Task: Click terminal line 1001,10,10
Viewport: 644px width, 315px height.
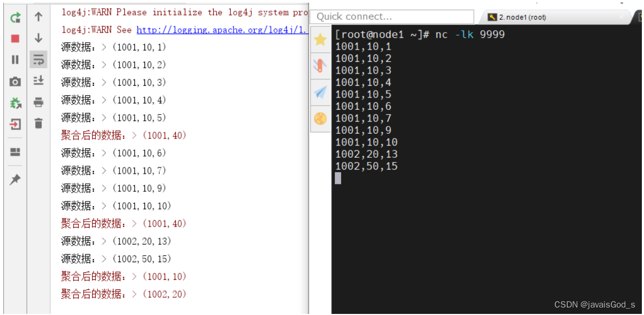Action: 366,142
